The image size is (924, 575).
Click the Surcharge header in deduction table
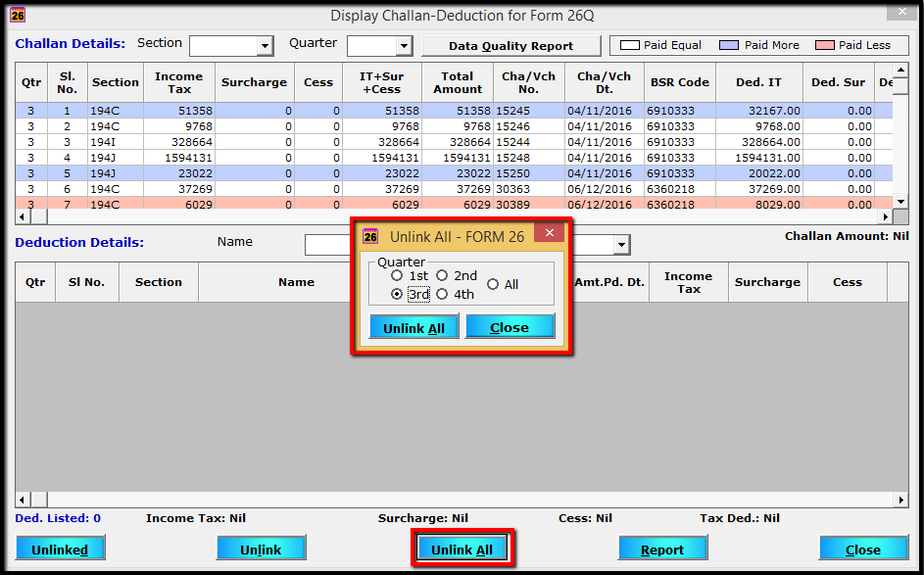tap(768, 282)
